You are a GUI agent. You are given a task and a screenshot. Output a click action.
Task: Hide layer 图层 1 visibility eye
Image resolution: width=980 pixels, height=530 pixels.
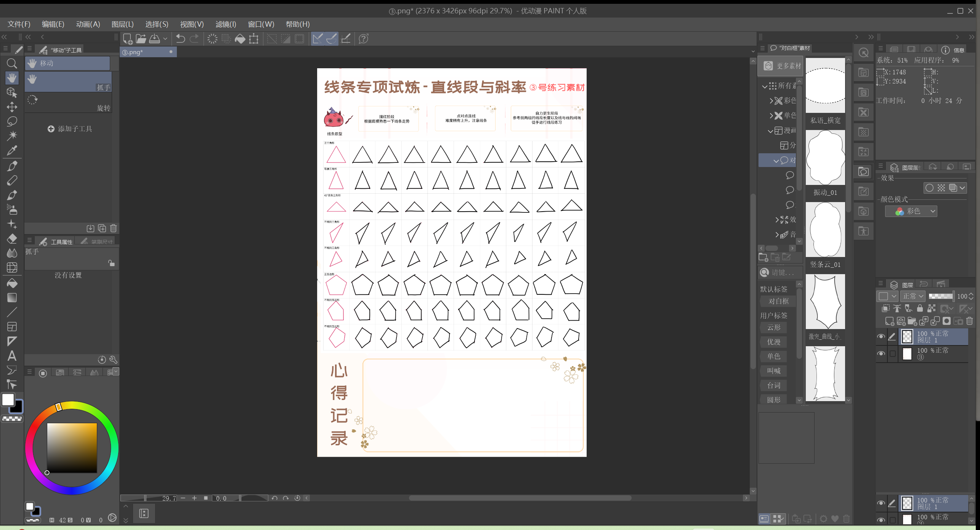coord(881,336)
